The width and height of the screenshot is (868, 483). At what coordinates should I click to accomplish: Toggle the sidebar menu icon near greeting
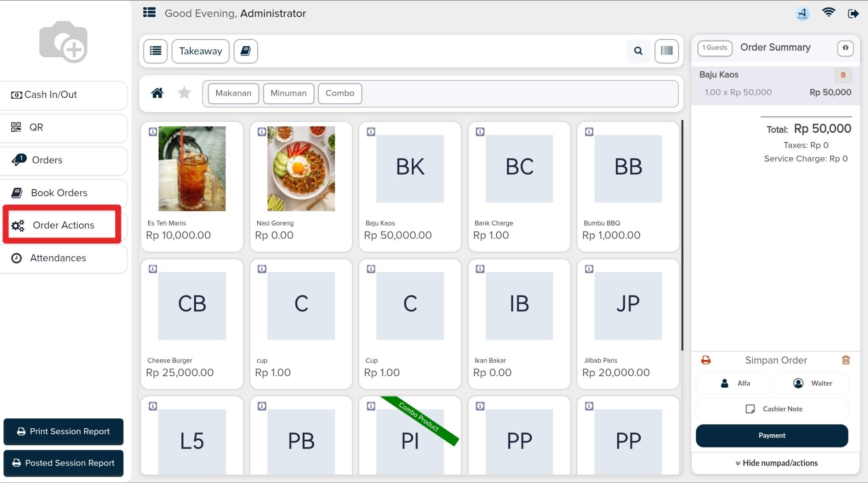[149, 13]
